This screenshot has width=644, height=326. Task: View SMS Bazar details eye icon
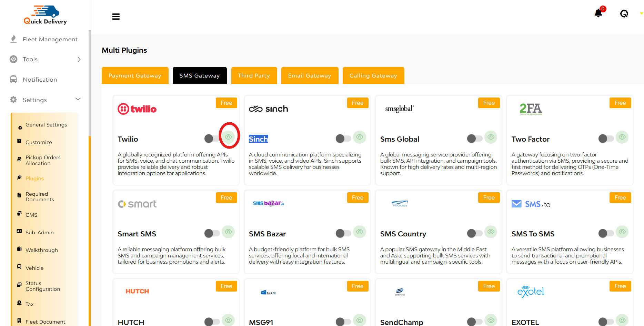pos(360,232)
